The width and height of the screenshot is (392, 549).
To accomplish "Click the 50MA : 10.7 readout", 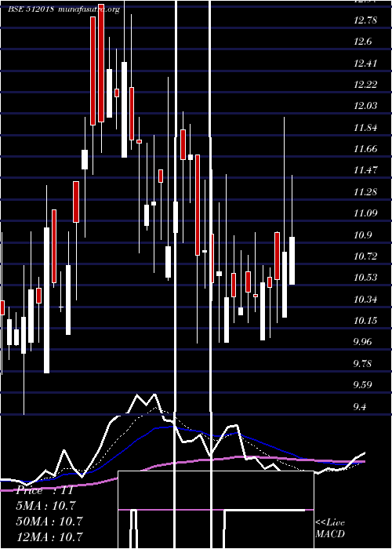I will [49, 521].
